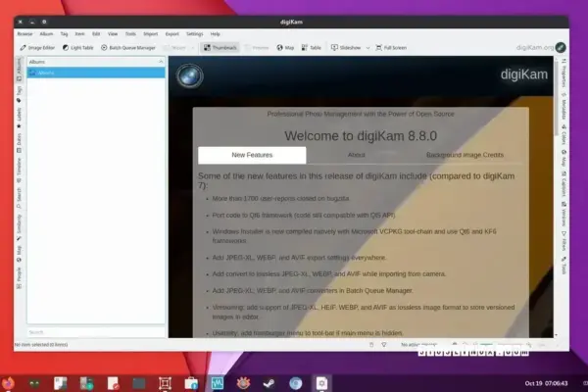Open the Tags left sidebar tab
The width and height of the screenshot is (588, 392).
19,94
